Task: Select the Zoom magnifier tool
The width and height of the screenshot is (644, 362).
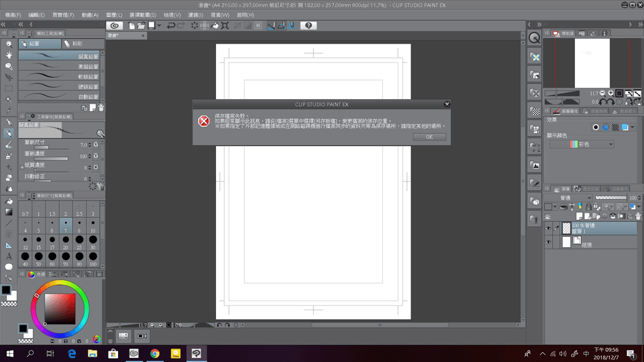Action: [x=9, y=44]
